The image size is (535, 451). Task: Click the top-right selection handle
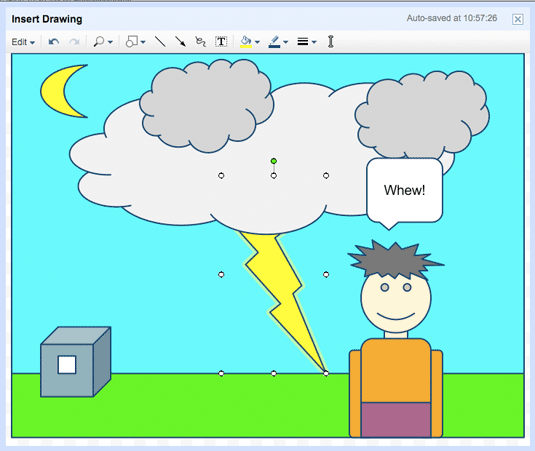326,175
